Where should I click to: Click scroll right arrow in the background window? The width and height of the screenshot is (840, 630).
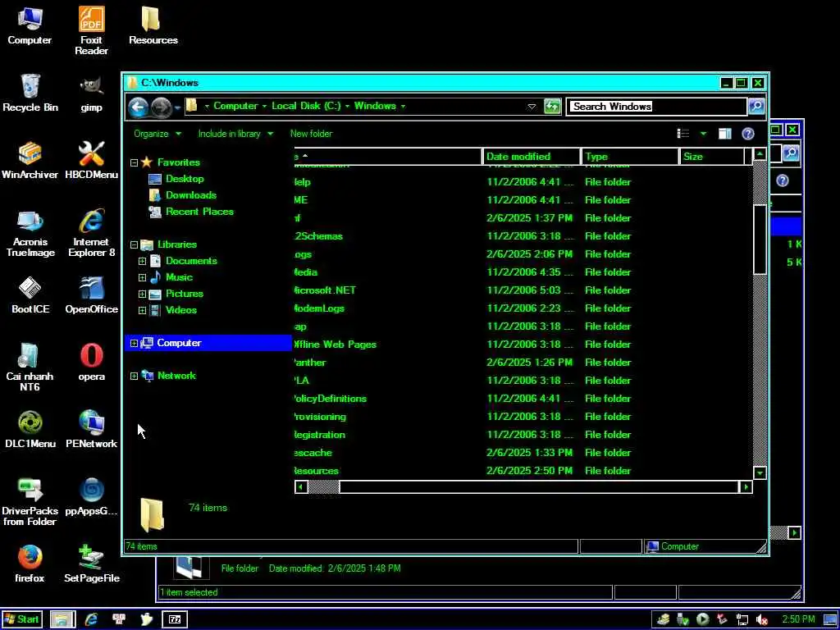click(x=794, y=533)
